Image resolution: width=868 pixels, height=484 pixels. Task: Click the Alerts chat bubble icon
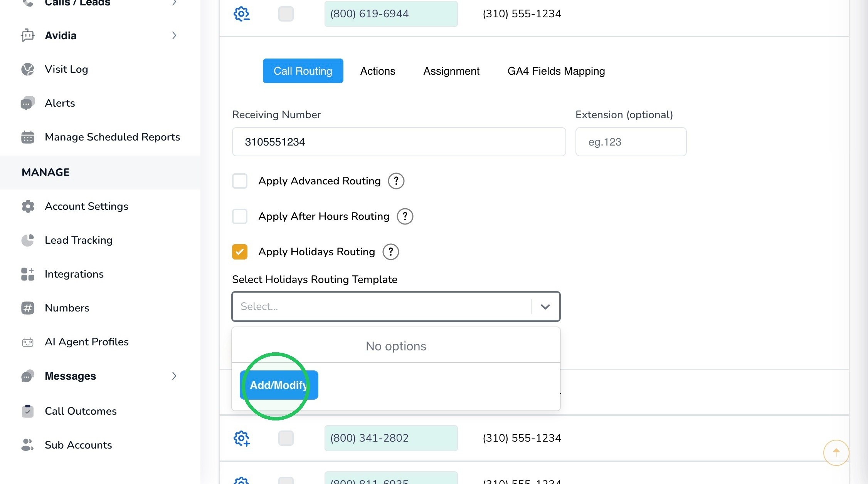pyautogui.click(x=28, y=103)
